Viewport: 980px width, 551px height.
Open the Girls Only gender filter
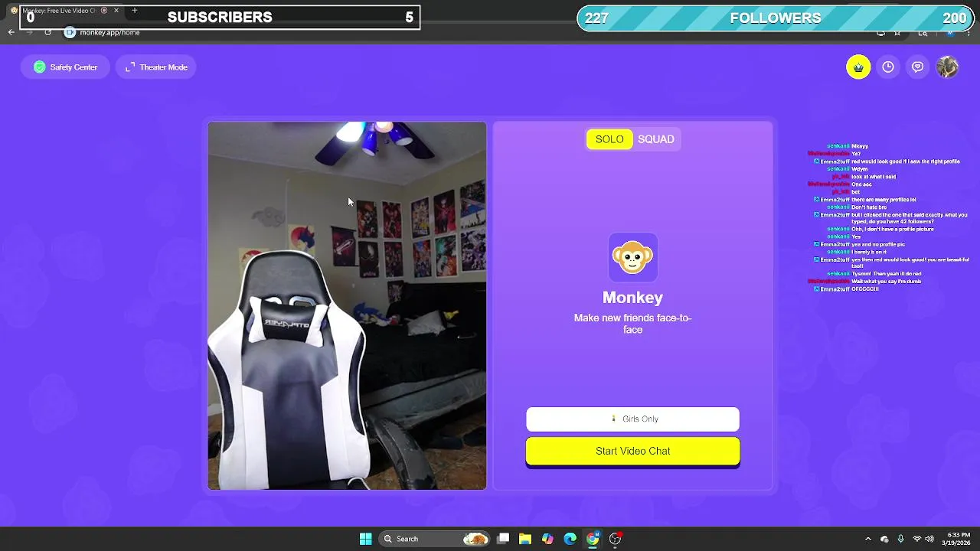(x=632, y=419)
